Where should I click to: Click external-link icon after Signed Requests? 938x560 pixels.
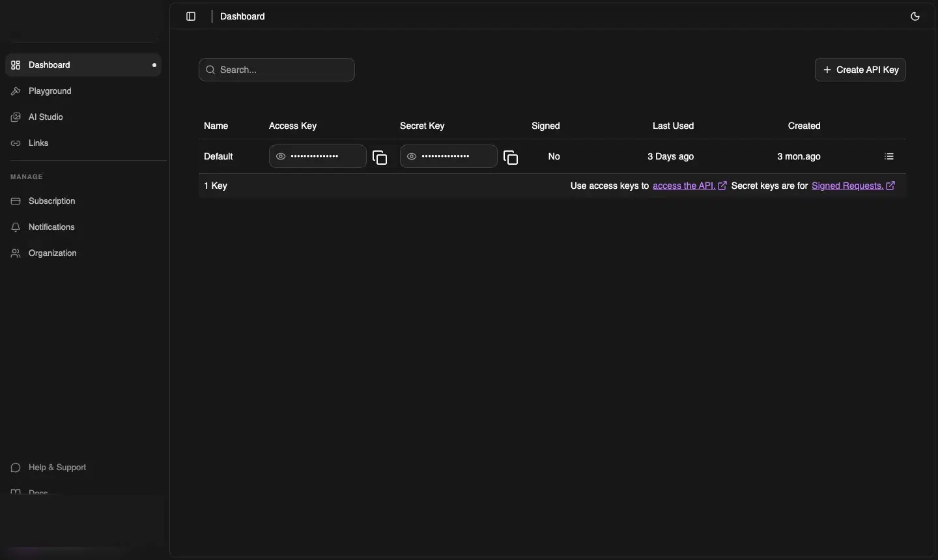pyautogui.click(x=891, y=186)
